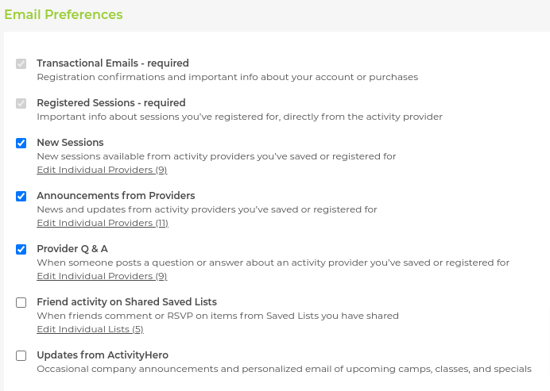Open the Edit Individual Lists (5) link
Viewport: 550px width, 391px height.
(90, 329)
